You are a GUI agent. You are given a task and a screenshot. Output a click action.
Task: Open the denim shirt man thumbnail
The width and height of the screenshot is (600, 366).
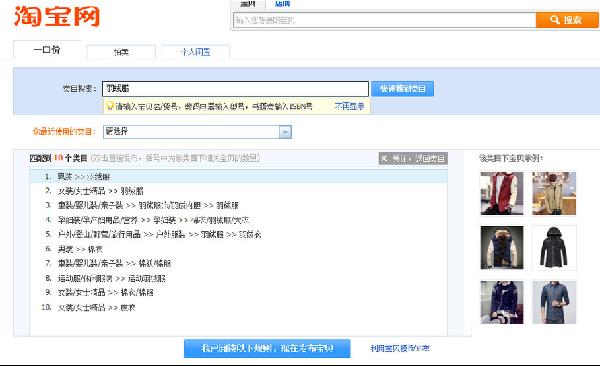tap(554, 302)
